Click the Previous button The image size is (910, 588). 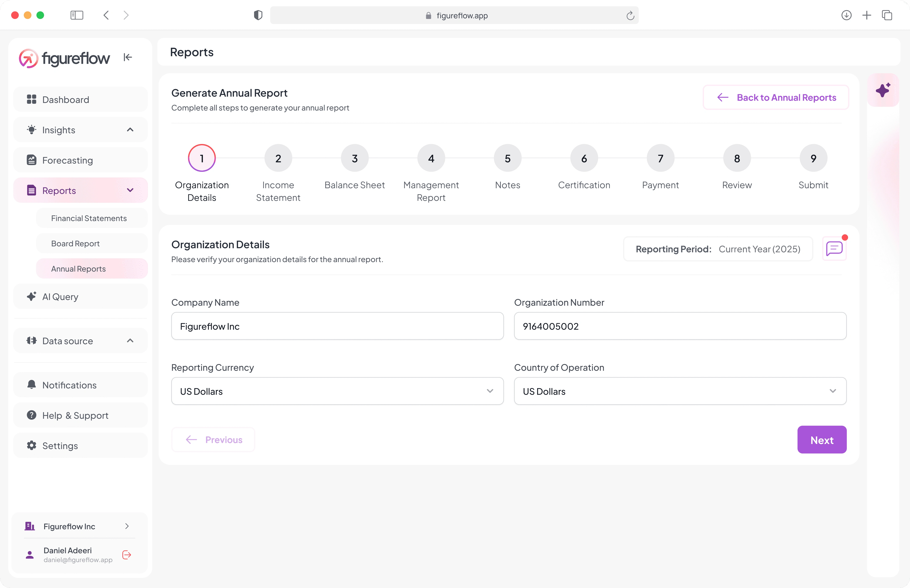click(213, 439)
